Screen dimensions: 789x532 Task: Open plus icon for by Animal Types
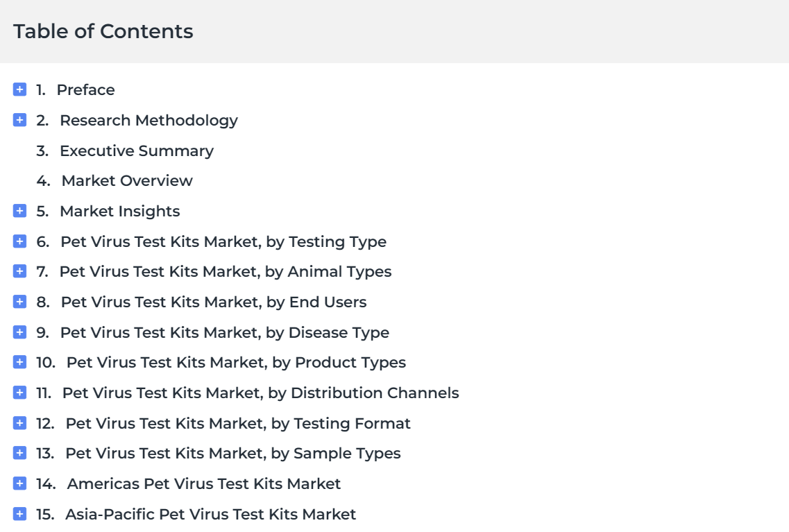[x=19, y=271]
